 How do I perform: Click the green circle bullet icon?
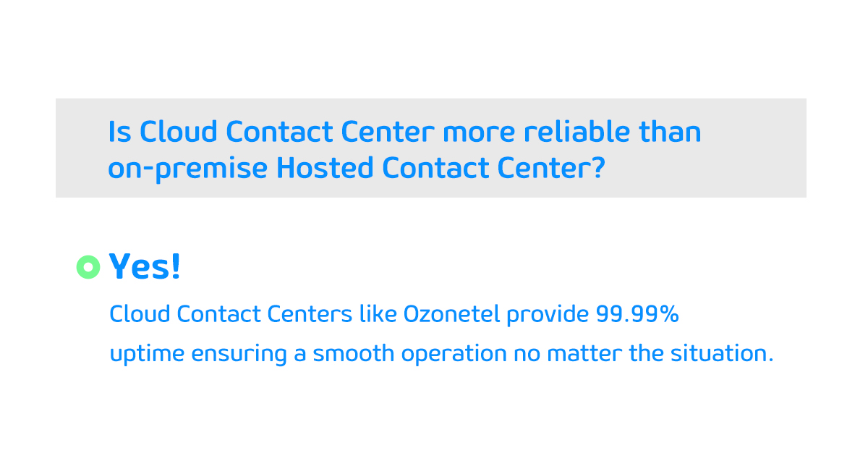point(88,268)
